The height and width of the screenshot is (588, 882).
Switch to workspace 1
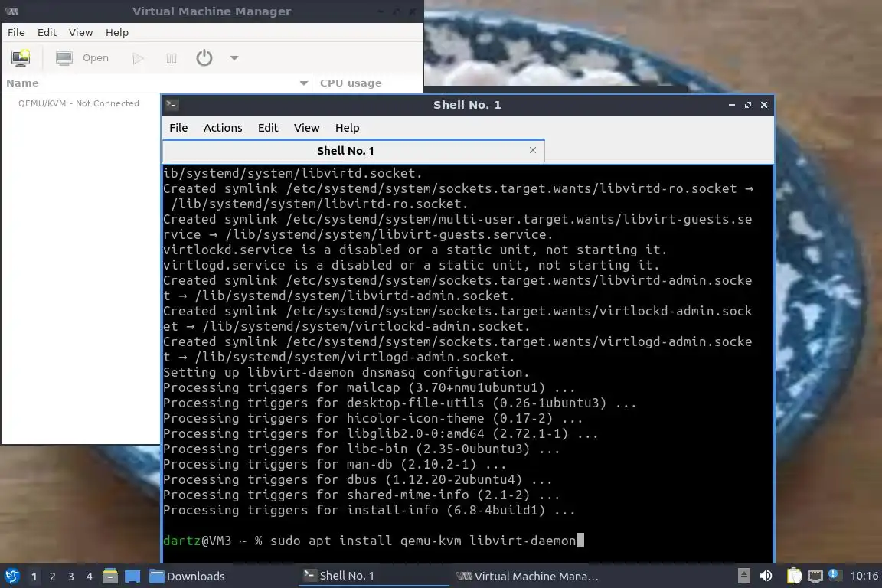[x=34, y=577]
